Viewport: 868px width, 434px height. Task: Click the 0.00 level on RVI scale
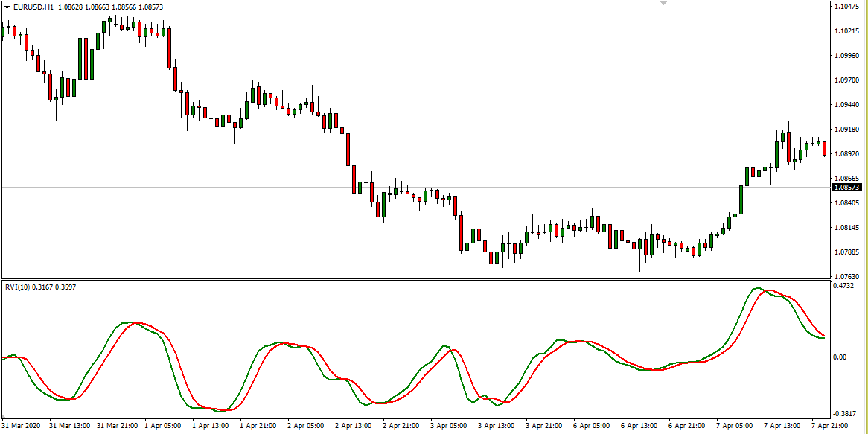[840, 357]
